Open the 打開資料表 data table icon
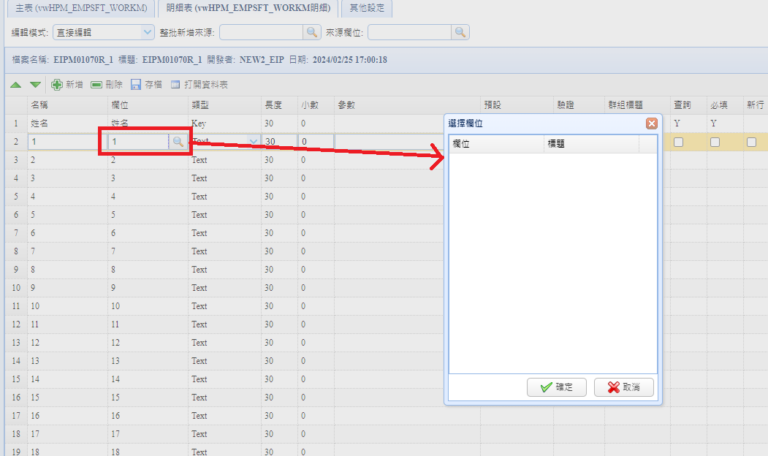 (x=176, y=86)
